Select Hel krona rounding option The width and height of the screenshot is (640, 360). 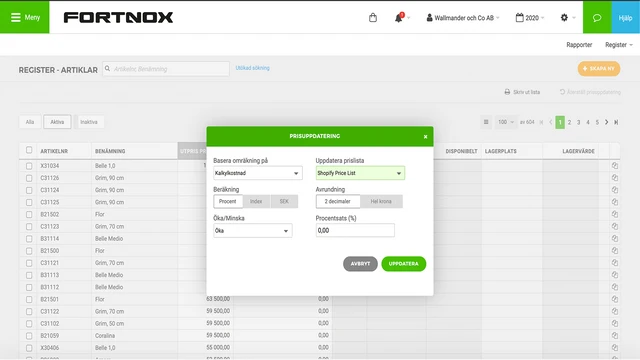(x=381, y=201)
